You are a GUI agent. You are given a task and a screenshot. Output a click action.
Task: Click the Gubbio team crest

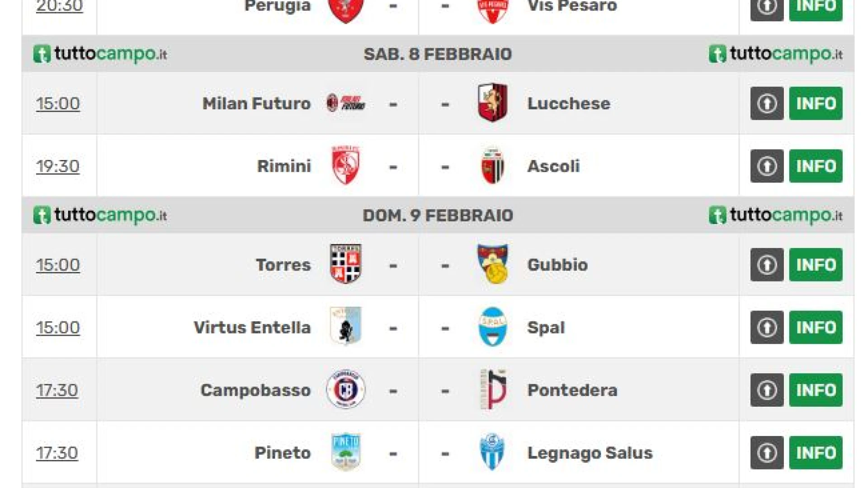pyautogui.click(x=492, y=264)
